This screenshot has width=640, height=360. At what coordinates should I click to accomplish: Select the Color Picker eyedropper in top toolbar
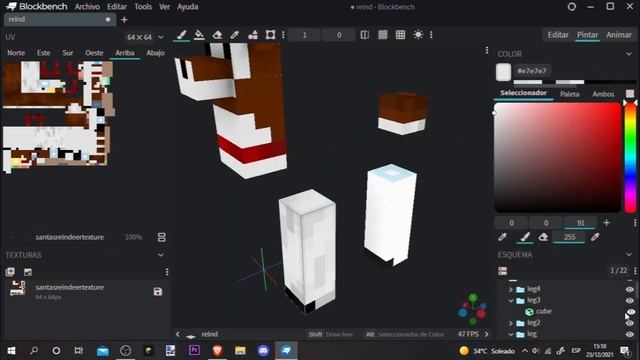(235, 35)
